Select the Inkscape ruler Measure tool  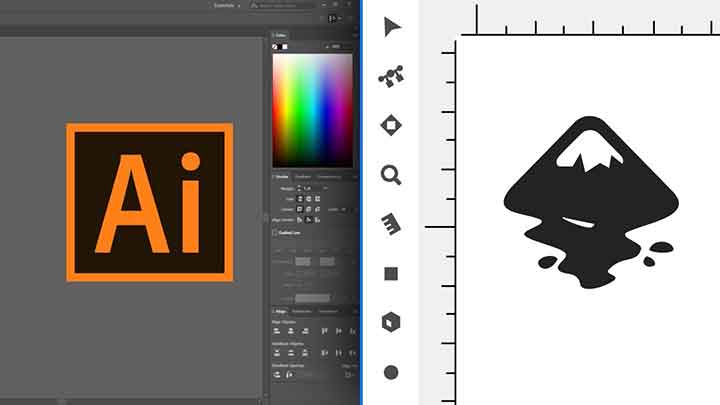[391, 224]
